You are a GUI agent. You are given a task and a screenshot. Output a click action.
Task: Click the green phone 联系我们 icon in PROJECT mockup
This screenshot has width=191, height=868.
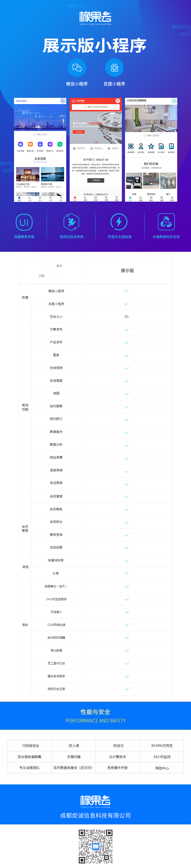point(60,144)
